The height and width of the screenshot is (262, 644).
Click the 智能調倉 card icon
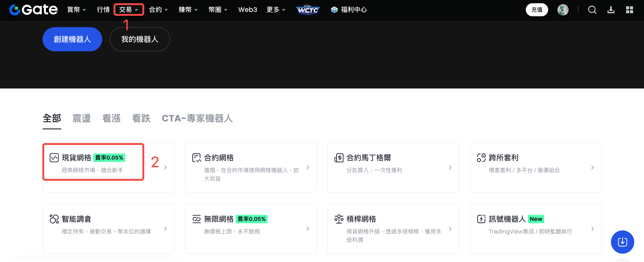tap(54, 219)
